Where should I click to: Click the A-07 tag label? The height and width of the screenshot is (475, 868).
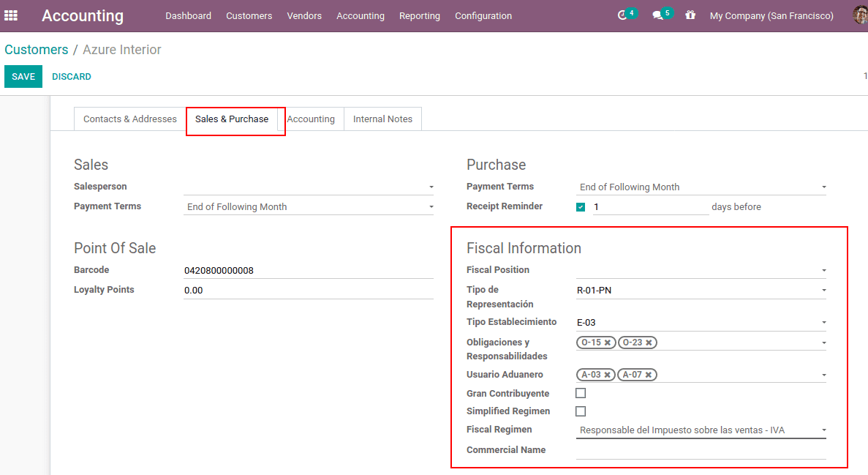coord(633,375)
